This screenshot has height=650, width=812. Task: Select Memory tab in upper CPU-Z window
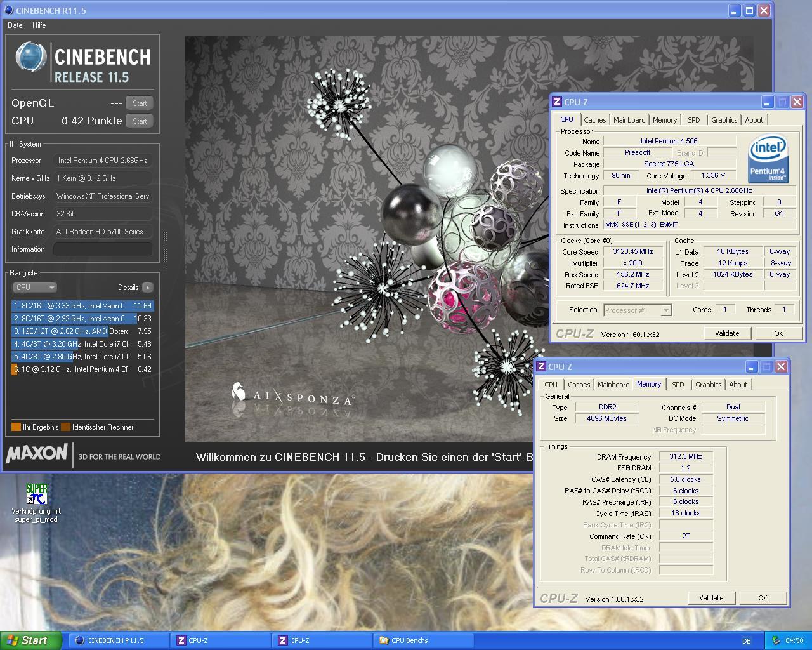(665, 120)
